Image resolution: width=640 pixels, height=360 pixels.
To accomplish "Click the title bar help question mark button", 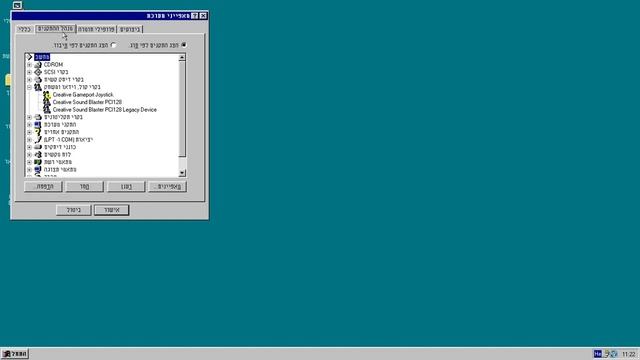I will 195,16.
